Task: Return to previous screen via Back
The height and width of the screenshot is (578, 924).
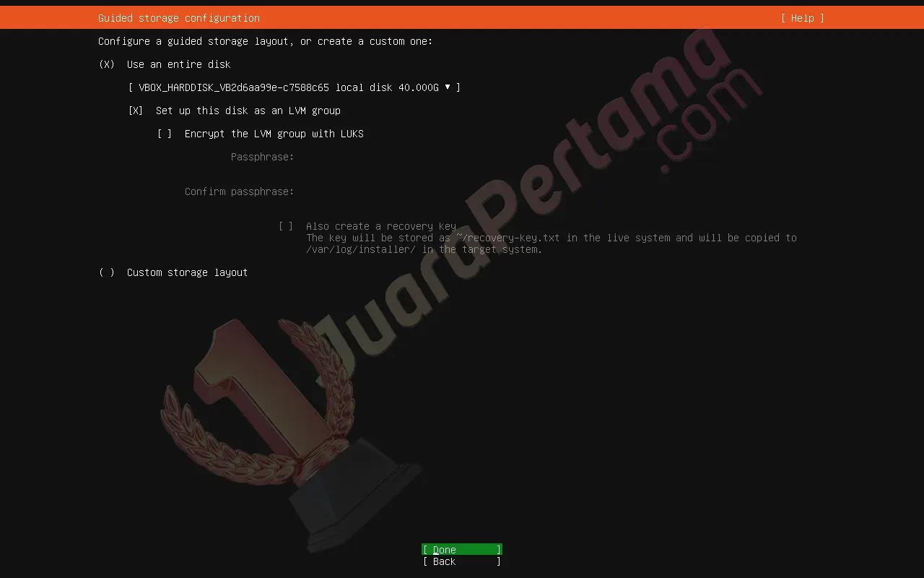Action: [x=461, y=561]
